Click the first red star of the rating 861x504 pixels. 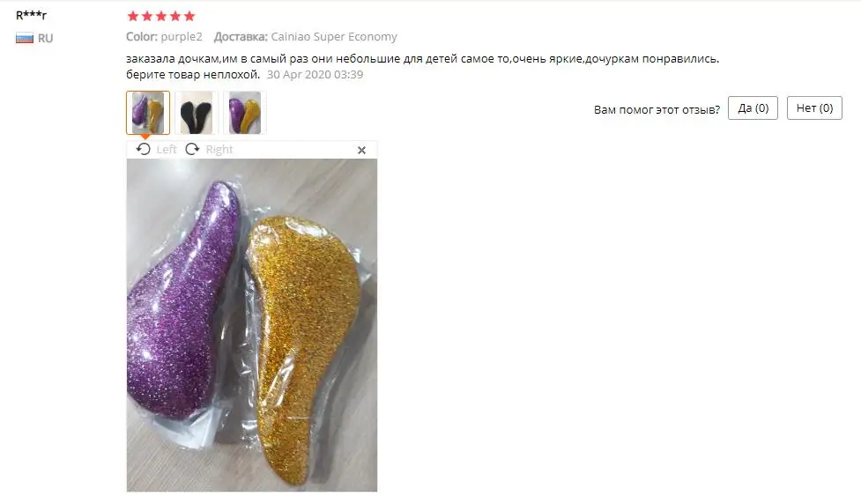point(133,16)
